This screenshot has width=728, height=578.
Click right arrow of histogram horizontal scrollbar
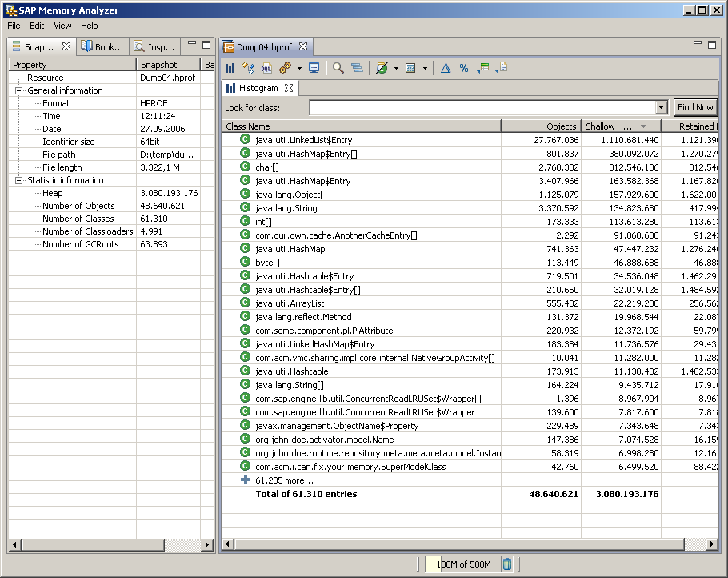click(x=713, y=544)
